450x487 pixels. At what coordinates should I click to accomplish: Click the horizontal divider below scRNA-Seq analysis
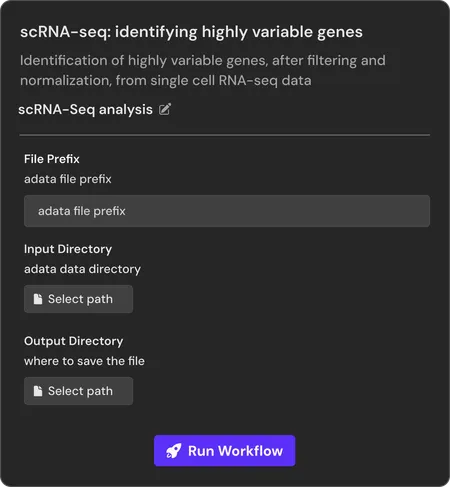point(225,135)
